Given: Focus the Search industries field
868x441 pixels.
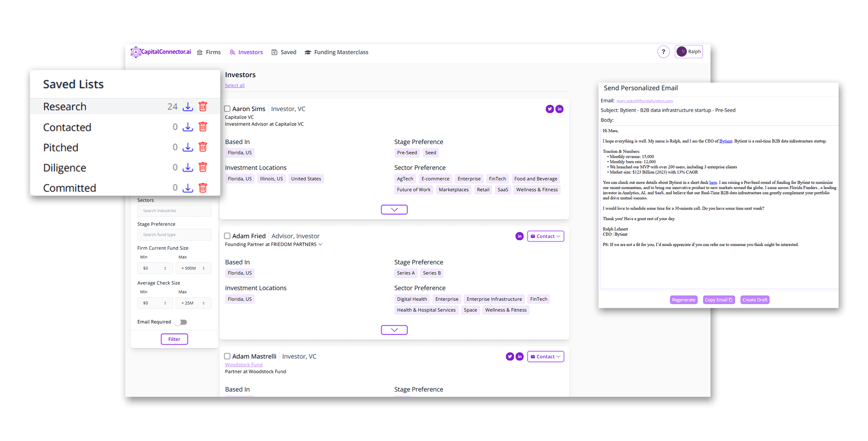Looking at the screenshot, I should pyautogui.click(x=174, y=211).
